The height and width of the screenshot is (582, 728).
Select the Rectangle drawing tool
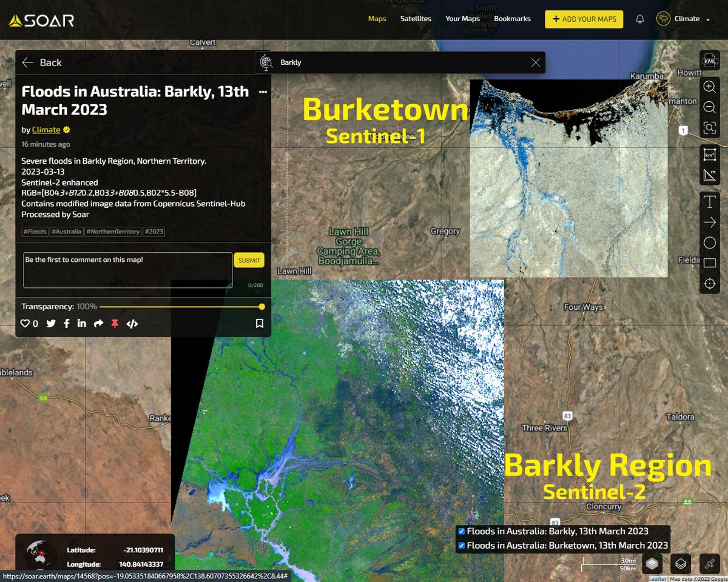pyautogui.click(x=709, y=263)
